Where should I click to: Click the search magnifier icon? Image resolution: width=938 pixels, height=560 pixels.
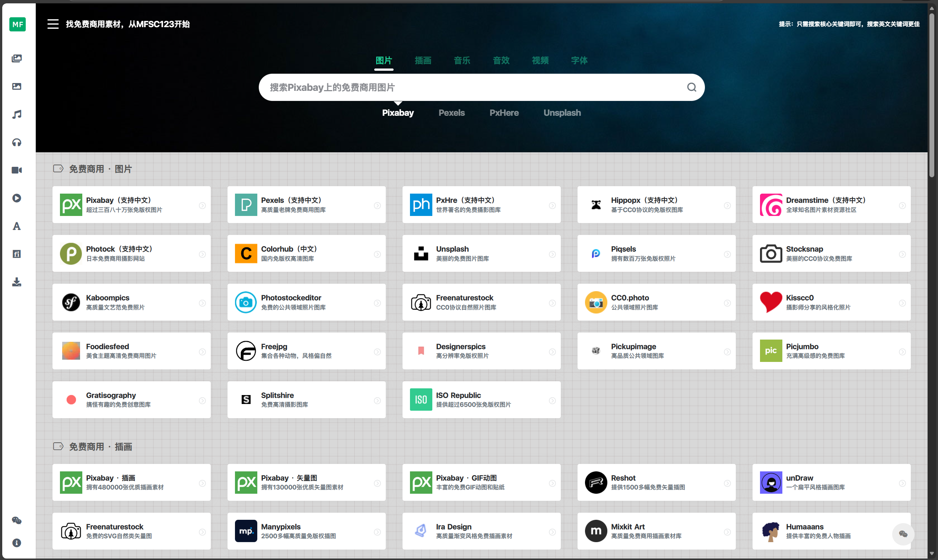(691, 87)
